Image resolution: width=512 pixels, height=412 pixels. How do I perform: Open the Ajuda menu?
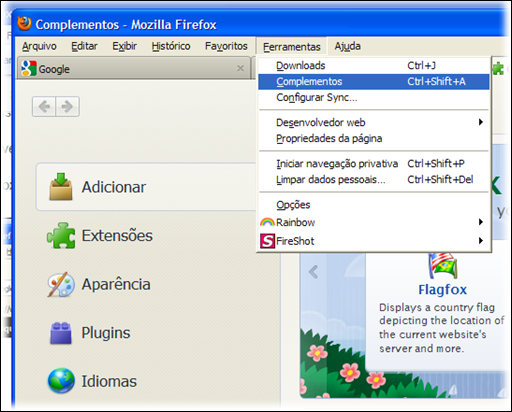click(x=348, y=46)
